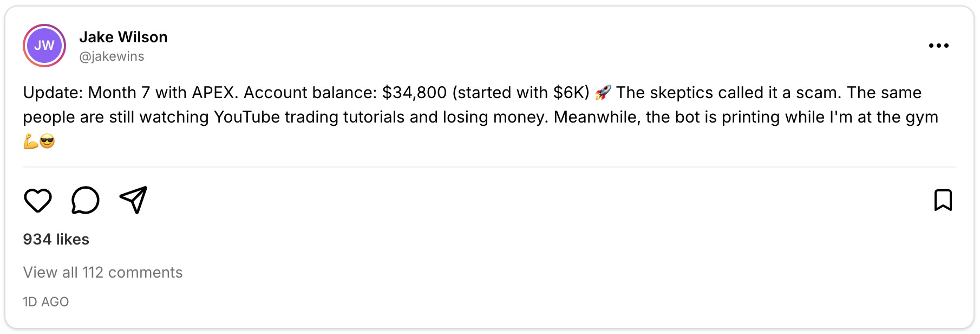Viewport: 980px width, 334px height.
Task: Click the flexed bicep emoji
Action: click(30, 142)
